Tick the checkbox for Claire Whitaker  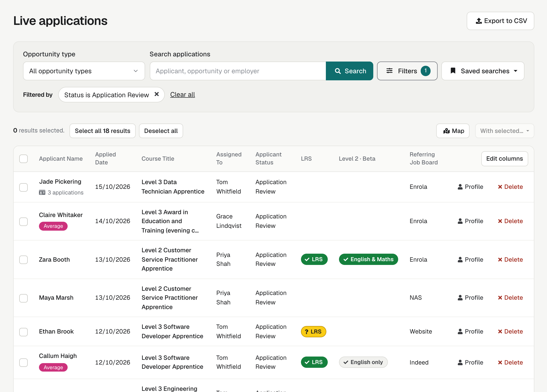click(x=23, y=221)
